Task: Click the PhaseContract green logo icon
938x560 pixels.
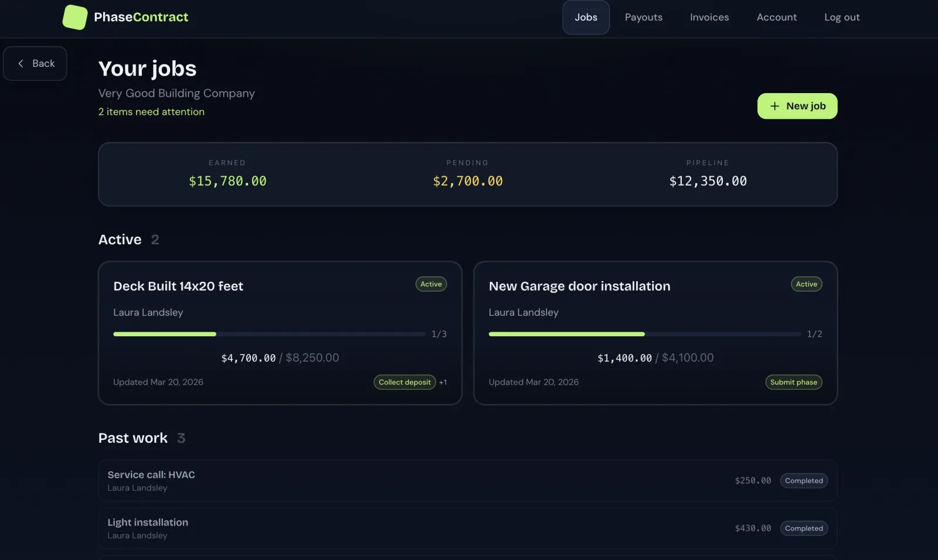Action: pos(75,18)
